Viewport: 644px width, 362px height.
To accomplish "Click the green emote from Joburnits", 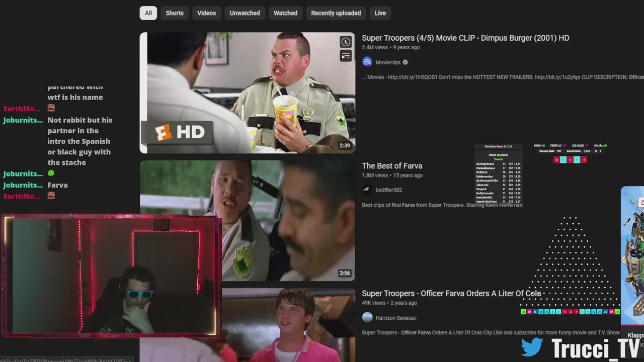I will (51, 173).
